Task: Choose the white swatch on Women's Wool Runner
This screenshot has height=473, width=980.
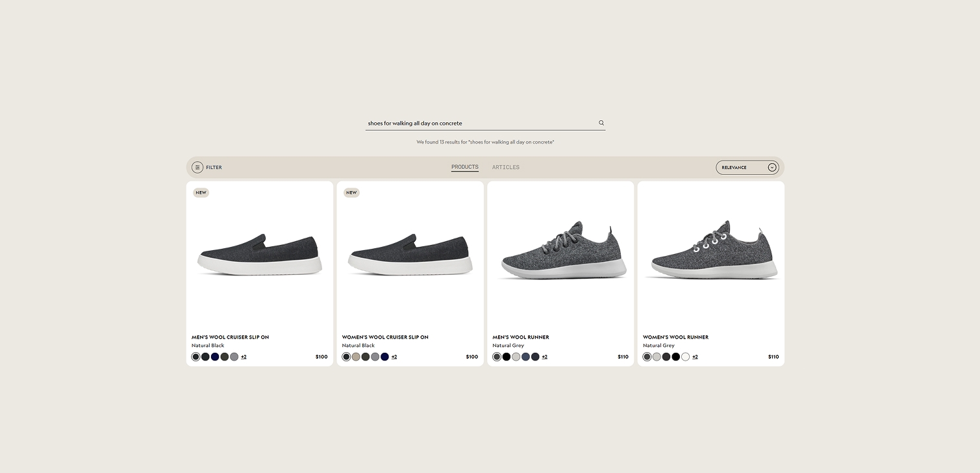Action: point(685,357)
